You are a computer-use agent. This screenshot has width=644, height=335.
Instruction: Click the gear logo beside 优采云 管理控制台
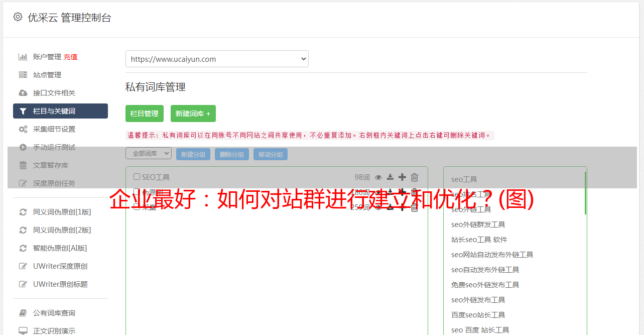[x=18, y=17]
